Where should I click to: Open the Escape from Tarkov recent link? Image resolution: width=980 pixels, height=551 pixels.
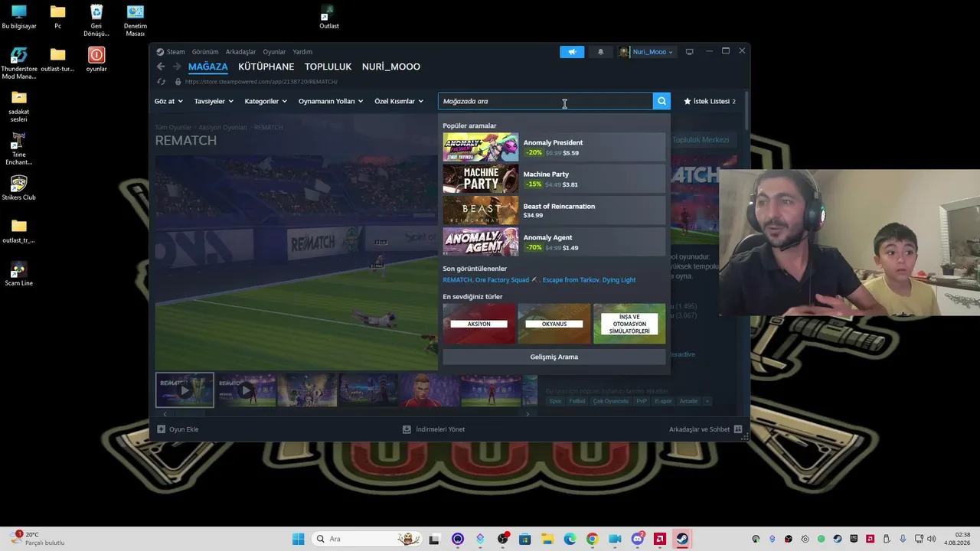(x=570, y=280)
